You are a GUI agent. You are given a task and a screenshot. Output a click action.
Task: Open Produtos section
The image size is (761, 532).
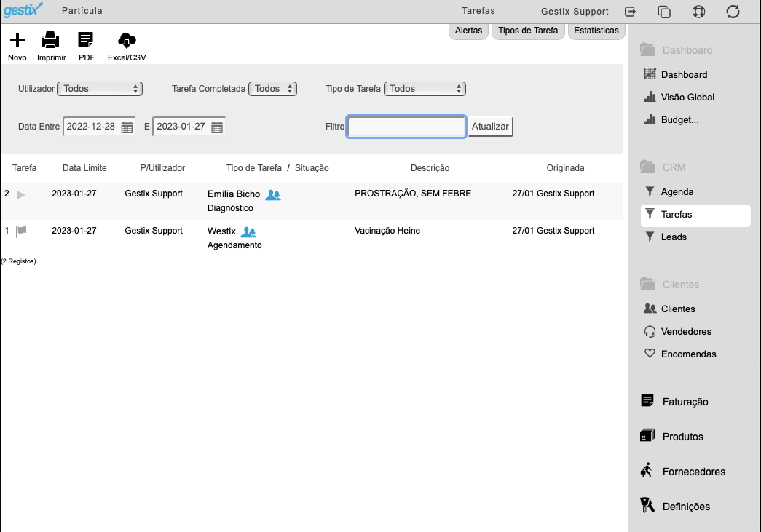(x=682, y=437)
